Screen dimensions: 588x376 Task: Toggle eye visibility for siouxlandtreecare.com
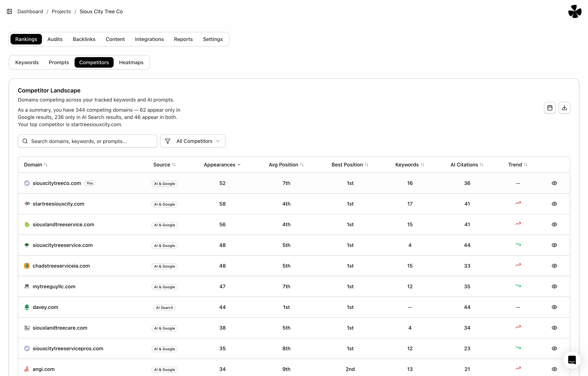coord(554,328)
